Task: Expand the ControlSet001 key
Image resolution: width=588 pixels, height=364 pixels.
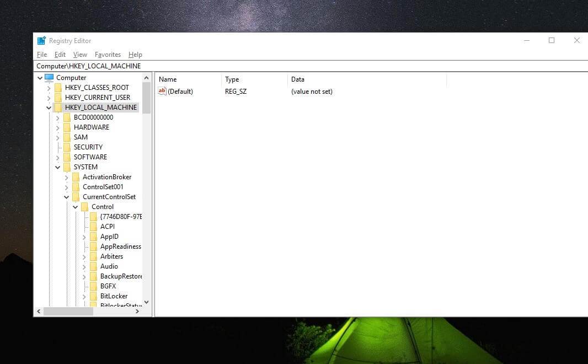Action: (x=66, y=186)
